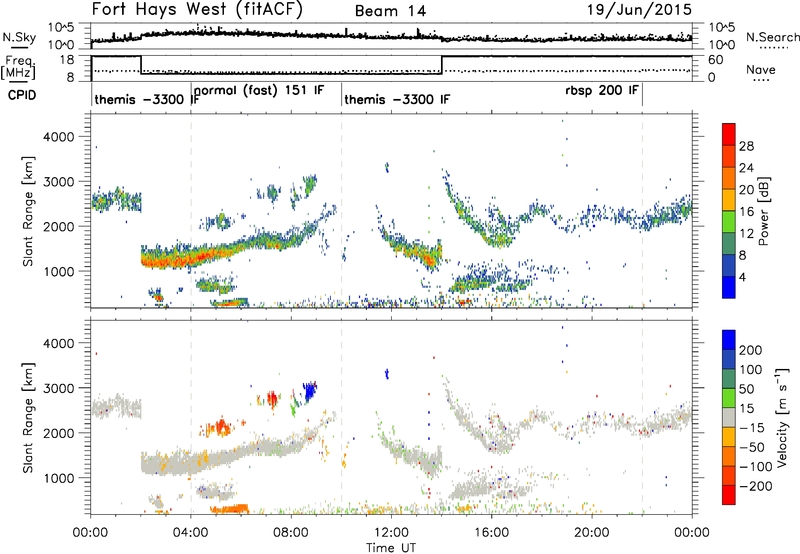Click the N.Sky noise trace near 08:00
800x554 pixels.
click(291, 34)
